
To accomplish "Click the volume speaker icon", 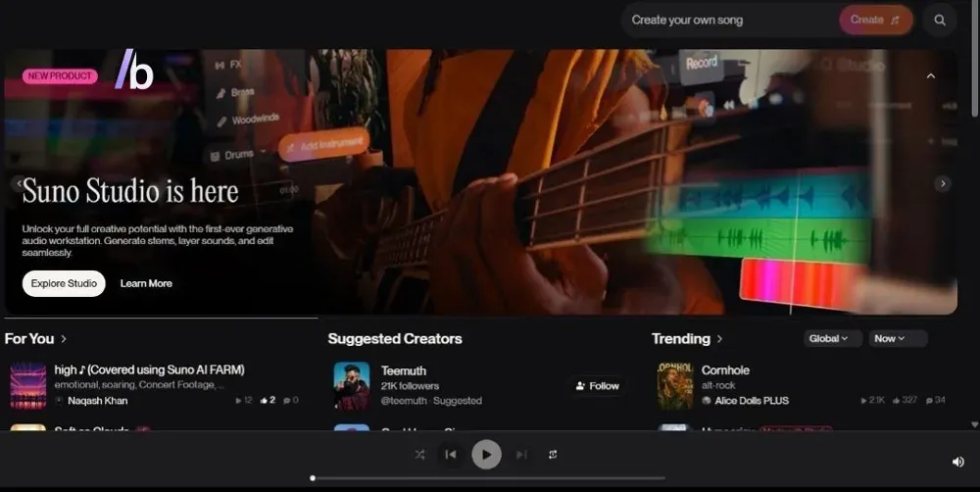I will click(958, 462).
